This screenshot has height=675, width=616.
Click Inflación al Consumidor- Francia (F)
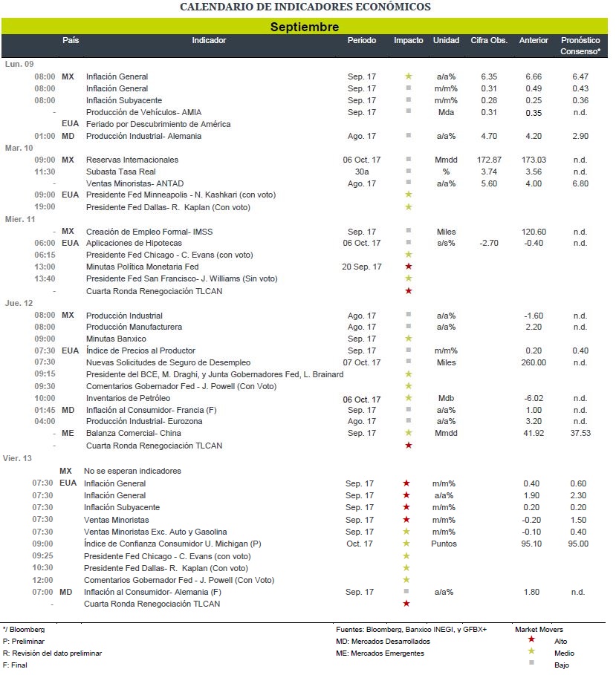click(x=151, y=410)
